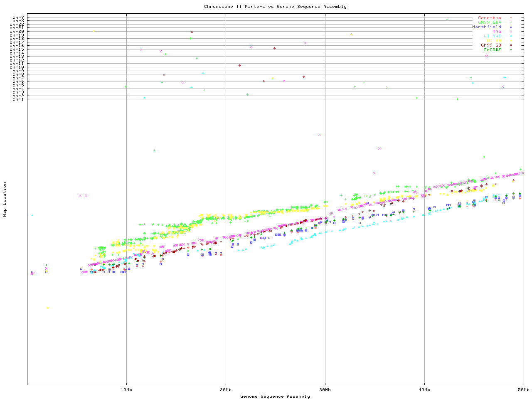The image size is (532, 399).
Task: Click the GM99 GB4 plus marker in legend
Action: (511, 22)
